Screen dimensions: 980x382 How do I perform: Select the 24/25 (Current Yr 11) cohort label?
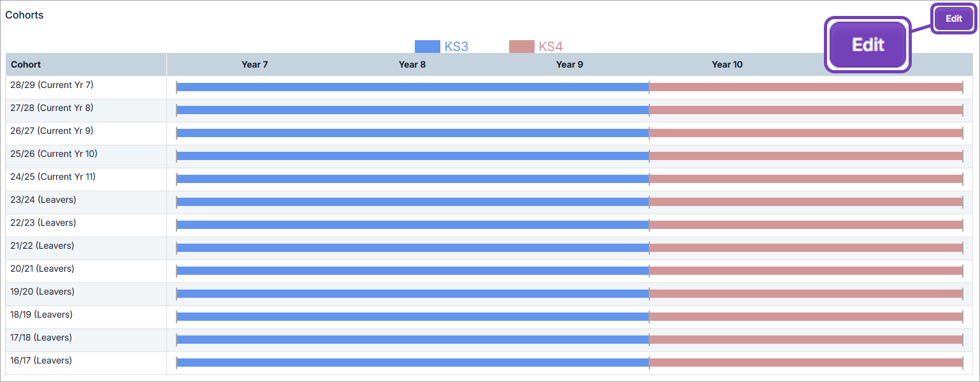[x=53, y=177]
